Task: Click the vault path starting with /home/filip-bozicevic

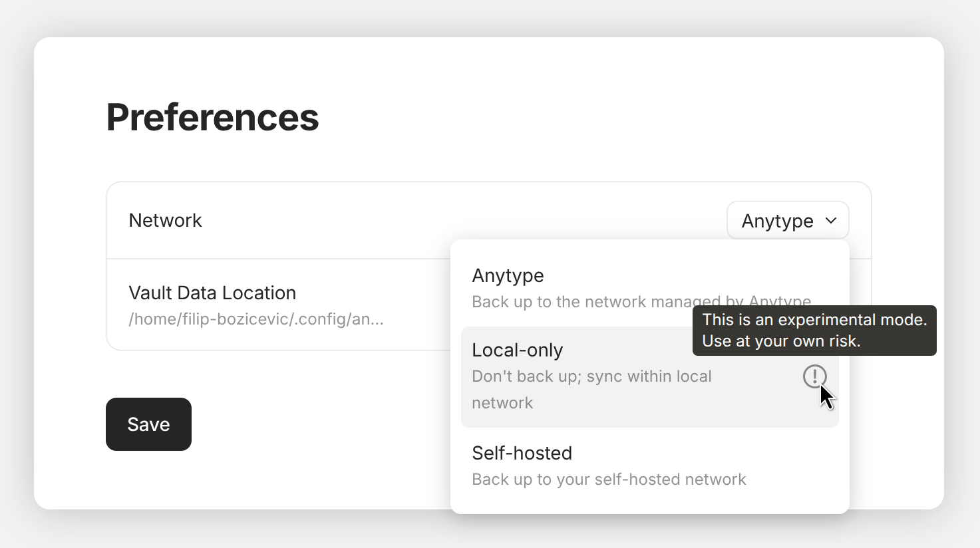Action: pos(255,319)
